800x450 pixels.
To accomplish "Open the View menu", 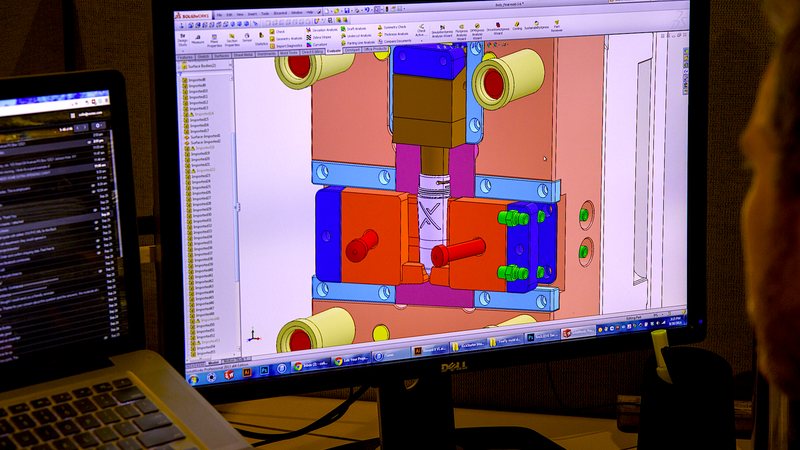I will (x=240, y=14).
